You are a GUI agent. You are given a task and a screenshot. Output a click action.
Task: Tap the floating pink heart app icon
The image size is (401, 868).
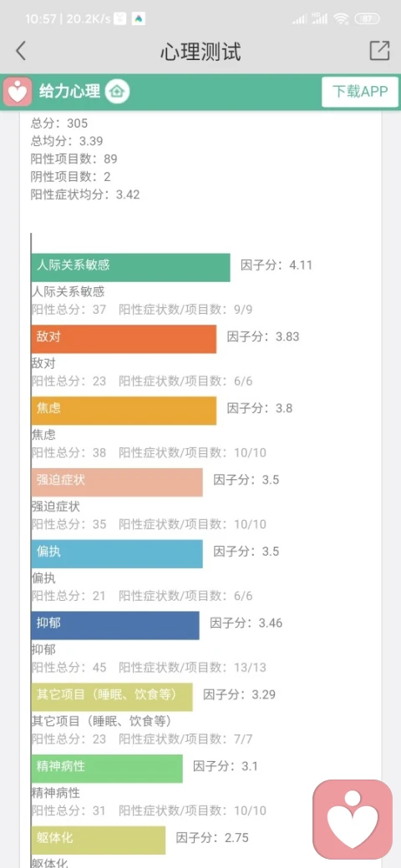coord(353,820)
